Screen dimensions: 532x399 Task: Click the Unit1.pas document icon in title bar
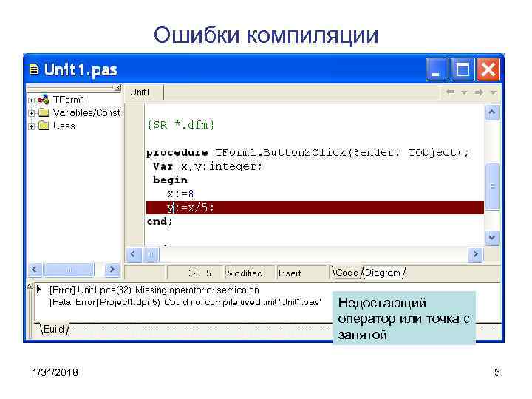coord(33,69)
